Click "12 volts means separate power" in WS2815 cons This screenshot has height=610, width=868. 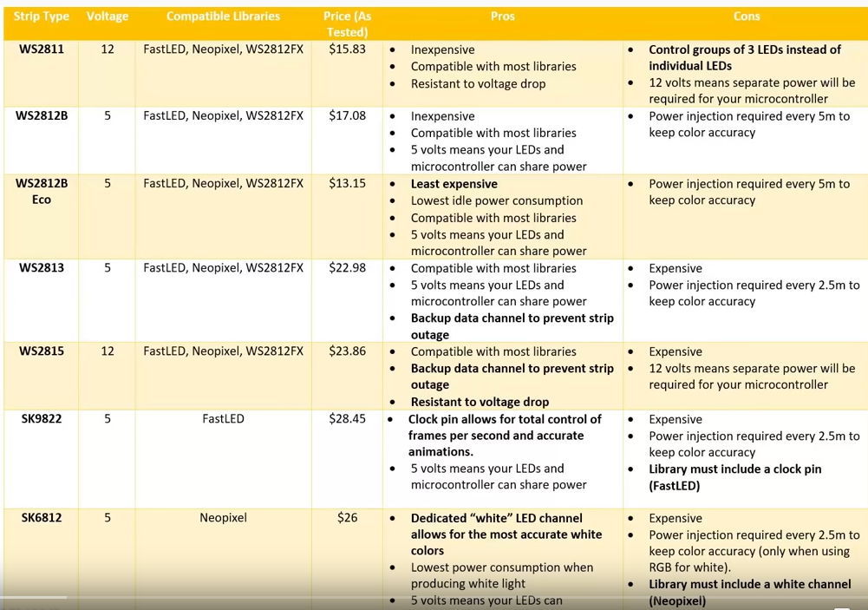click(x=752, y=377)
